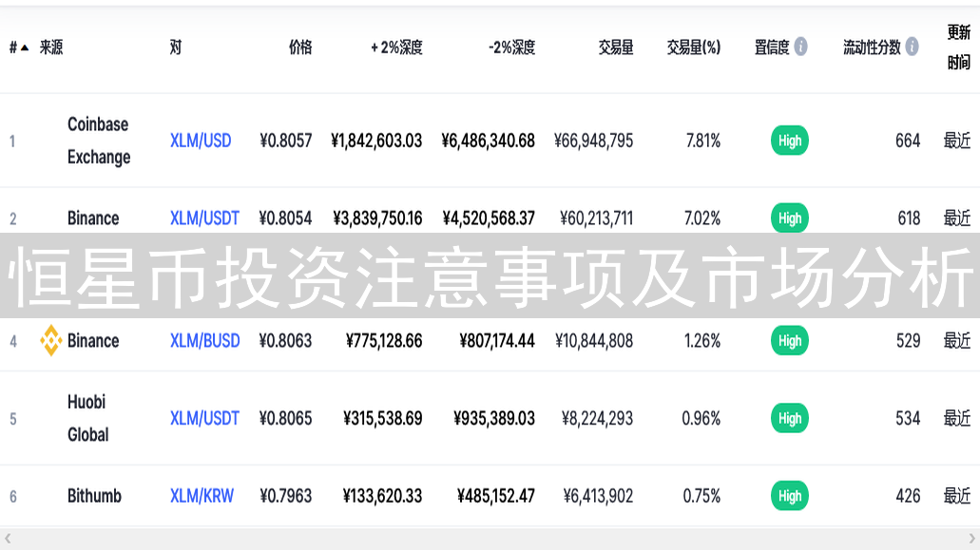Open XLM/USD pair on Coinbase Exchange
Viewport: 980px width, 550px height.
coord(201,141)
